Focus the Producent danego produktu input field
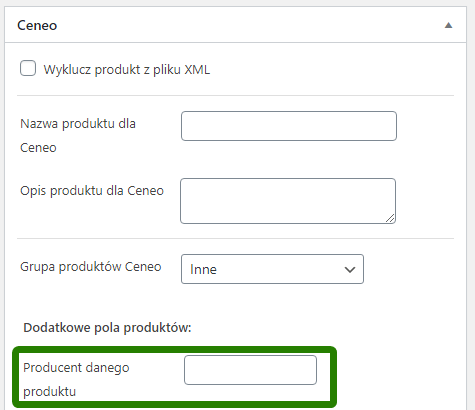 point(250,370)
